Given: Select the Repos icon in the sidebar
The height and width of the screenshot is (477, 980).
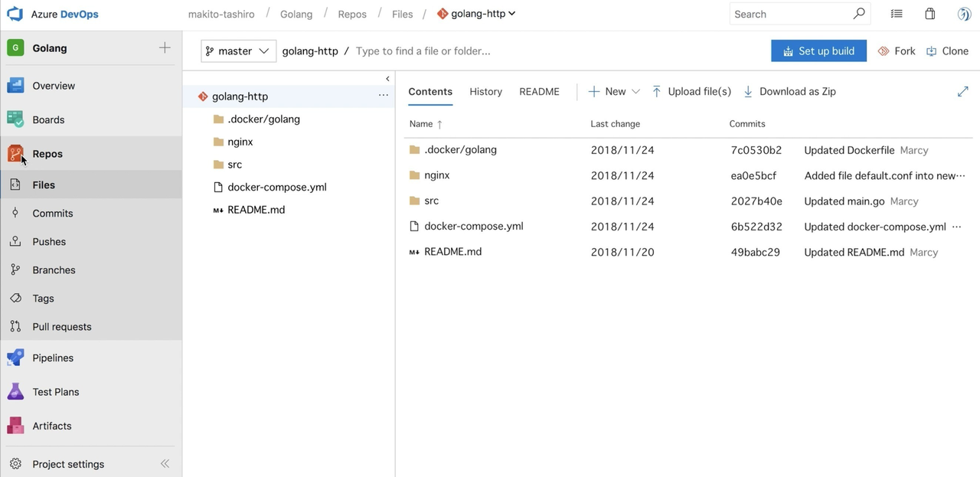Looking at the screenshot, I should coord(15,153).
